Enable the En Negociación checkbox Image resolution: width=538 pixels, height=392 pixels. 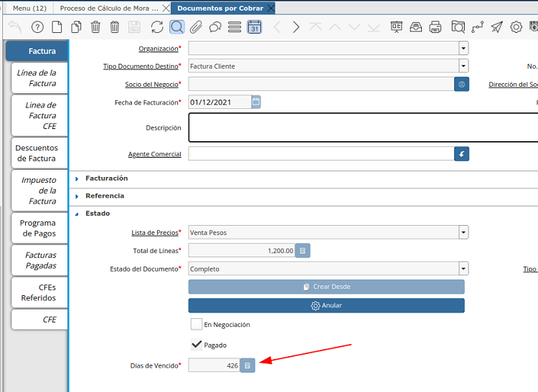197,325
